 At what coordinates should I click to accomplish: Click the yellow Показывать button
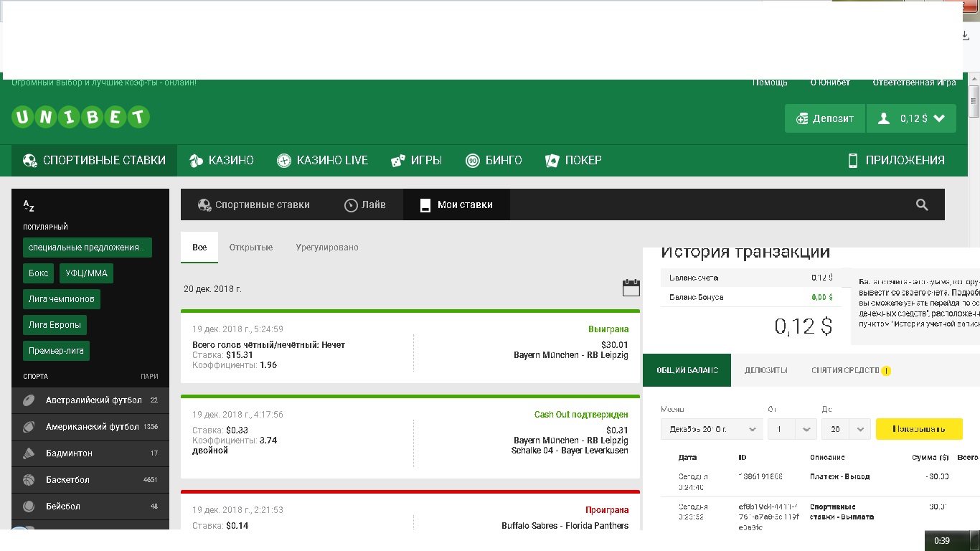pos(919,429)
